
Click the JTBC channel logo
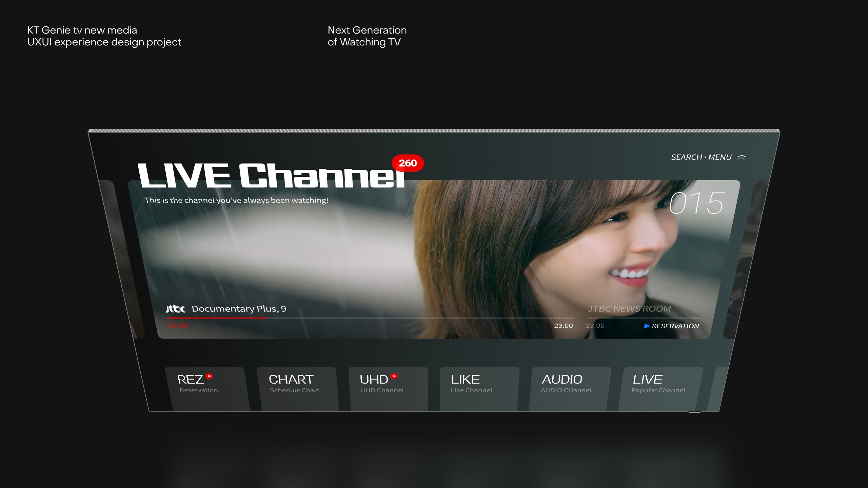coord(175,309)
